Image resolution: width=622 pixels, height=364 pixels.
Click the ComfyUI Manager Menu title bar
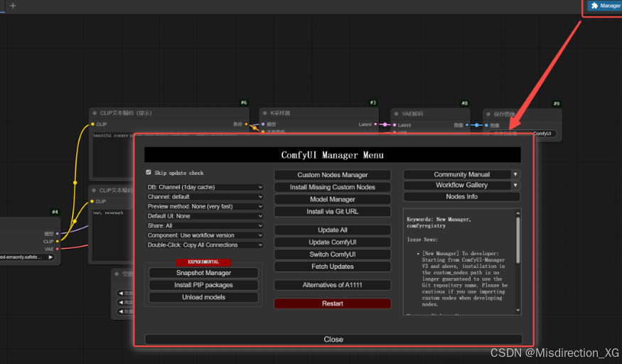tap(333, 155)
